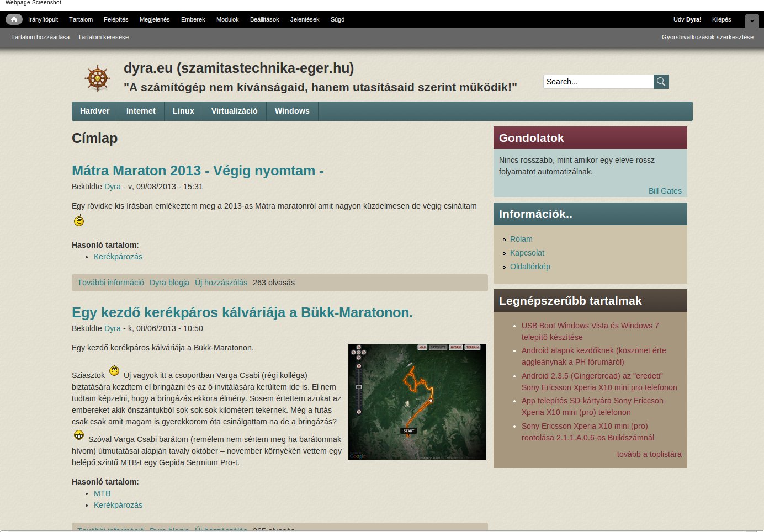Click the ship wheel site logo
The width and height of the screenshot is (764, 532).
[x=98, y=78]
